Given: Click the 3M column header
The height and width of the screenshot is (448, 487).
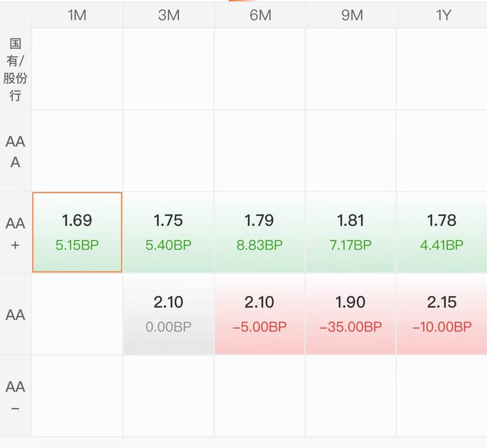Looking at the screenshot, I should [x=169, y=15].
